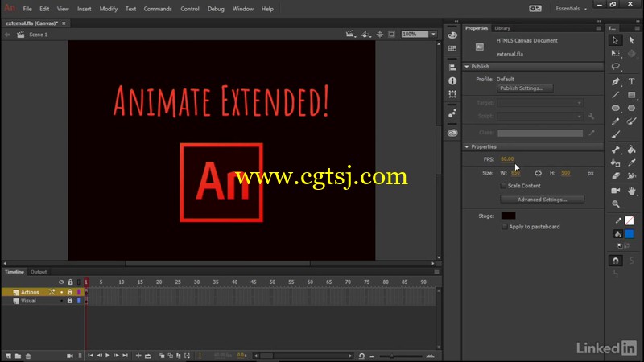Select the Ink Bottle tool

(615, 163)
